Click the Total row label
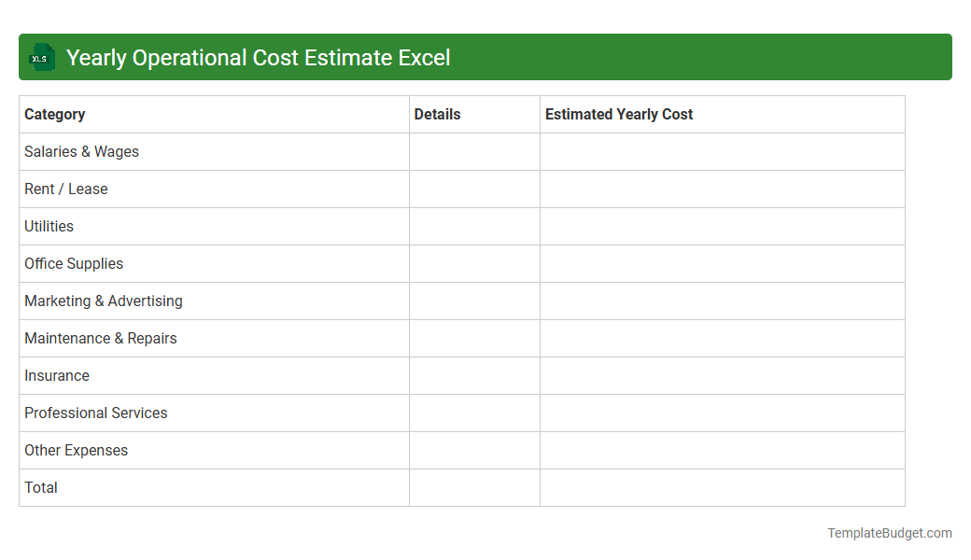971x560 pixels. click(41, 487)
